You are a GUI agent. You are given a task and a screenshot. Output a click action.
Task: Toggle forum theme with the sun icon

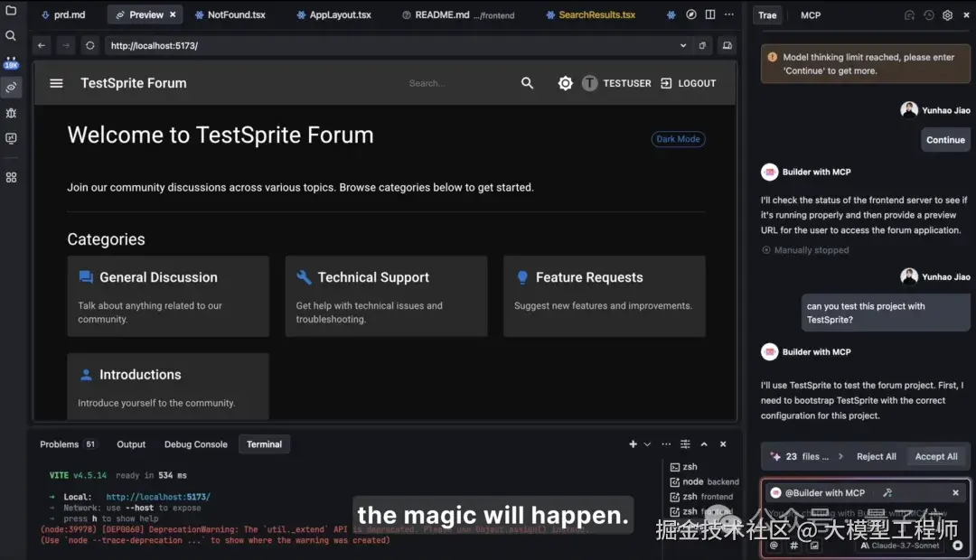pyautogui.click(x=565, y=83)
